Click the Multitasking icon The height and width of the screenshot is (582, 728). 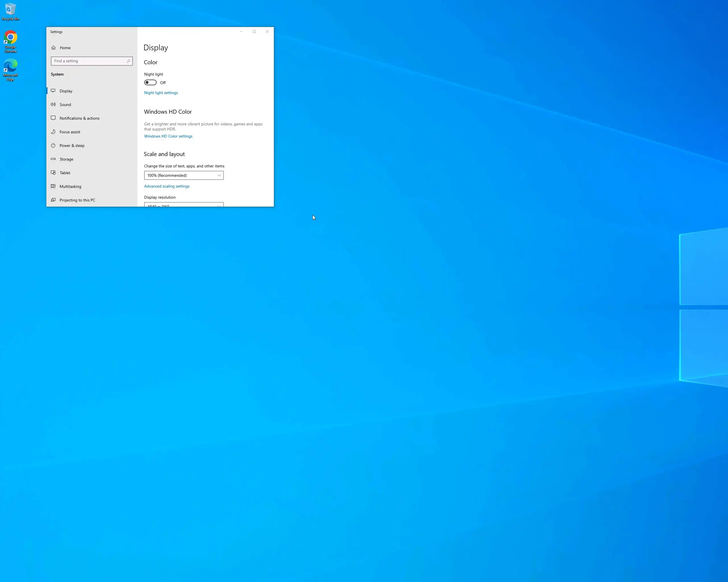pos(53,186)
